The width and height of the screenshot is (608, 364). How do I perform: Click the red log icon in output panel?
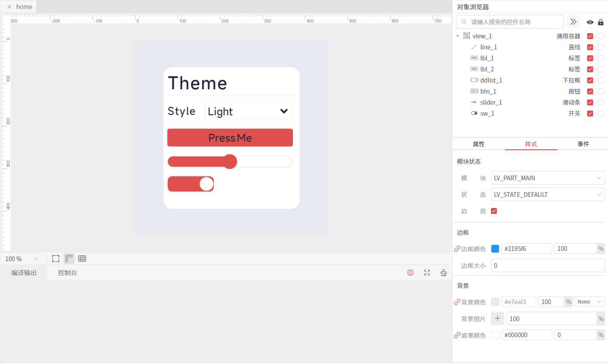(410, 273)
